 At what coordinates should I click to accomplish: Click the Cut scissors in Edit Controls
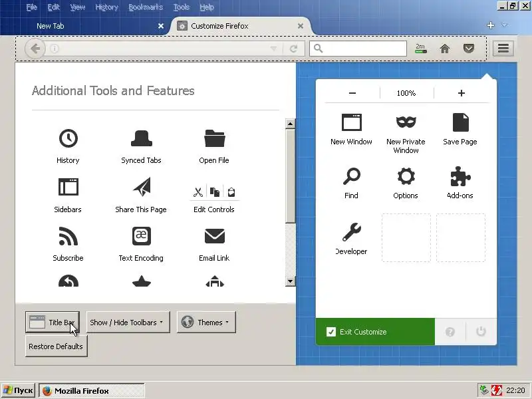click(198, 192)
